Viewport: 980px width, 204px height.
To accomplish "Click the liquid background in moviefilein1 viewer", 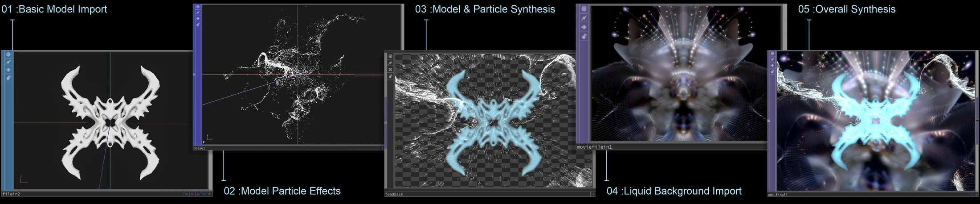I will (686, 74).
